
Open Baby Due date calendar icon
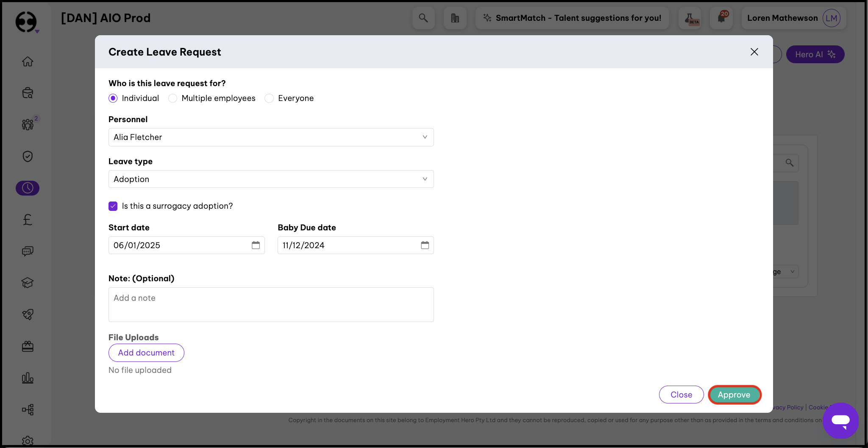tap(425, 245)
